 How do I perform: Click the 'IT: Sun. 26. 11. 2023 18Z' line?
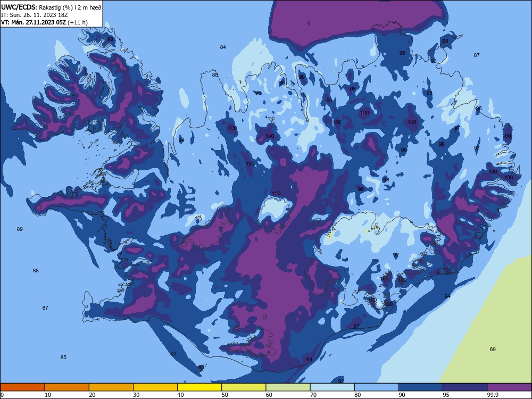34,15
